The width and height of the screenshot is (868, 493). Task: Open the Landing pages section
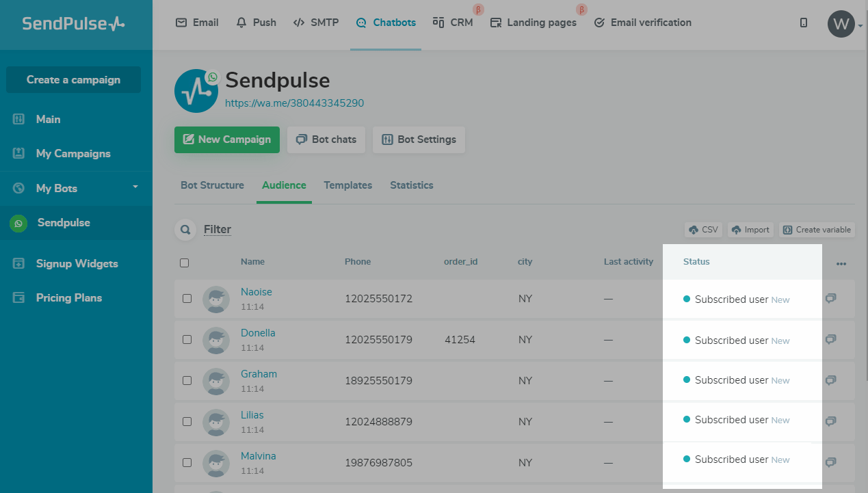[534, 23]
